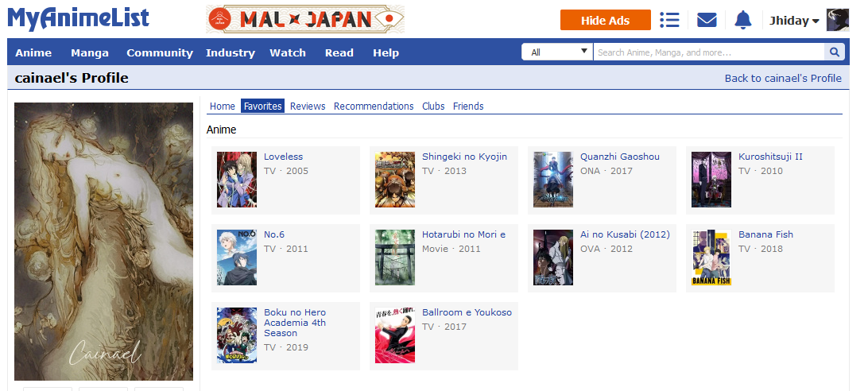This screenshot has height=391, width=868.
Task: Open the Hotarubi no Mori e link
Action: (463, 234)
